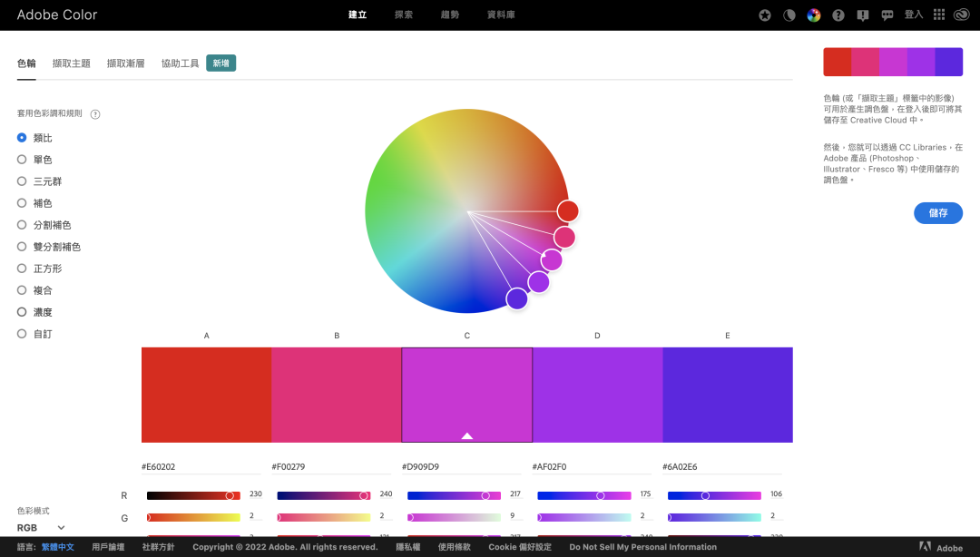
Task: Click the 儲存 button
Action: (938, 212)
